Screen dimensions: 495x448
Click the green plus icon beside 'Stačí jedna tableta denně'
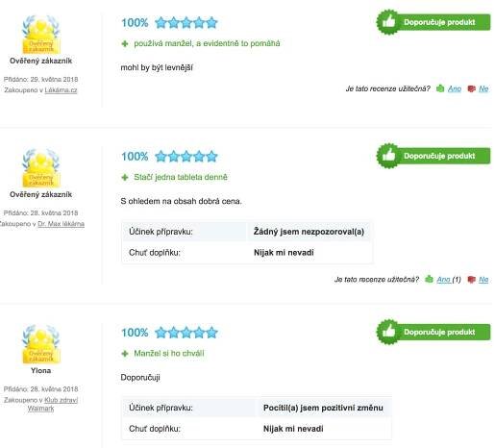pos(125,177)
